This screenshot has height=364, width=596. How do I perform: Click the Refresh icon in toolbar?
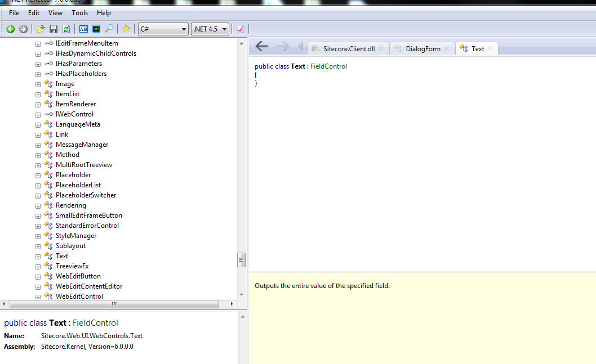tap(66, 29)
